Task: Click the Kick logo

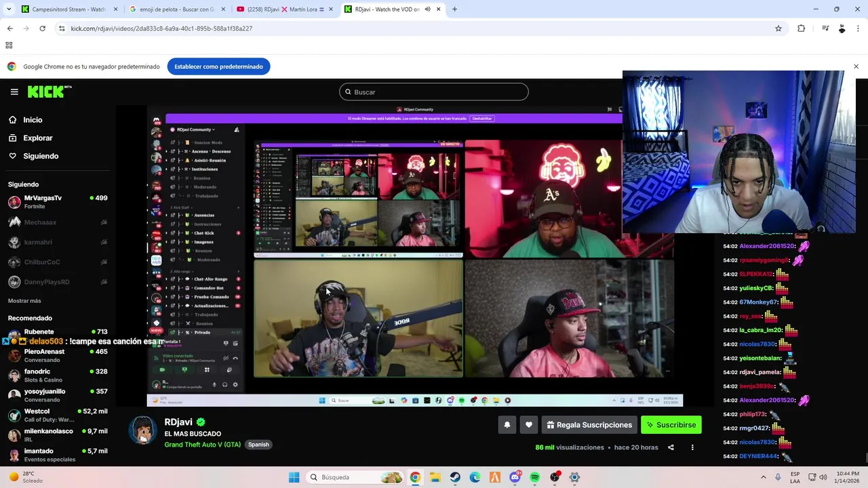Action: 50,91
